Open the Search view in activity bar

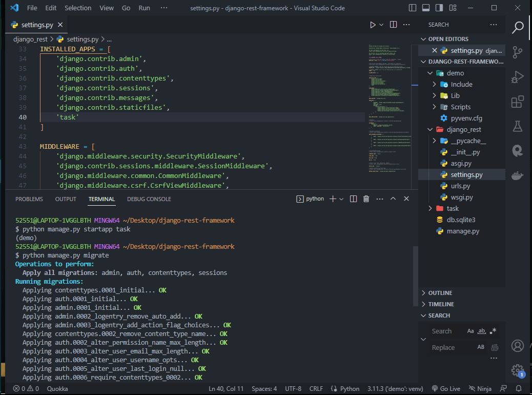pyautogui.click(x=518, y=27)
